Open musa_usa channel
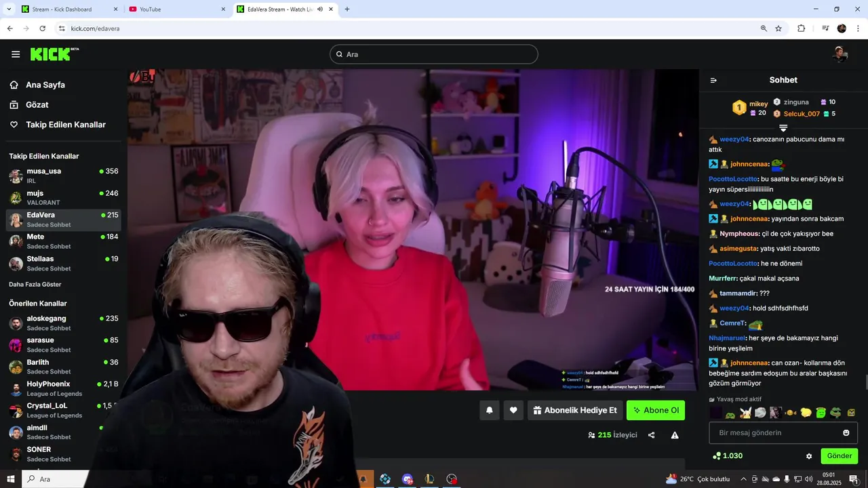The width and height of the screenshot is (868, 488). pyautogui.click(x=64, y=176)
